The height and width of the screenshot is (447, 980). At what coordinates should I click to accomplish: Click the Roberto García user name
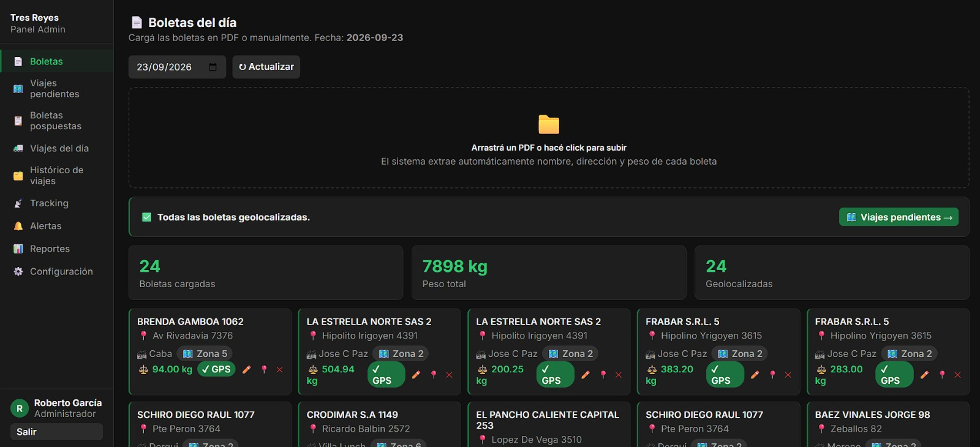68,403
